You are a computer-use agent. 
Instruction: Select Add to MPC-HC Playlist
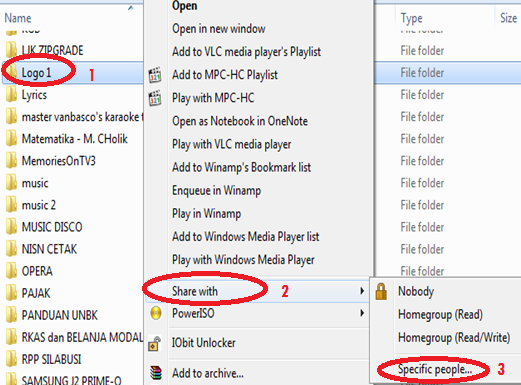click(x=225, y=75)
